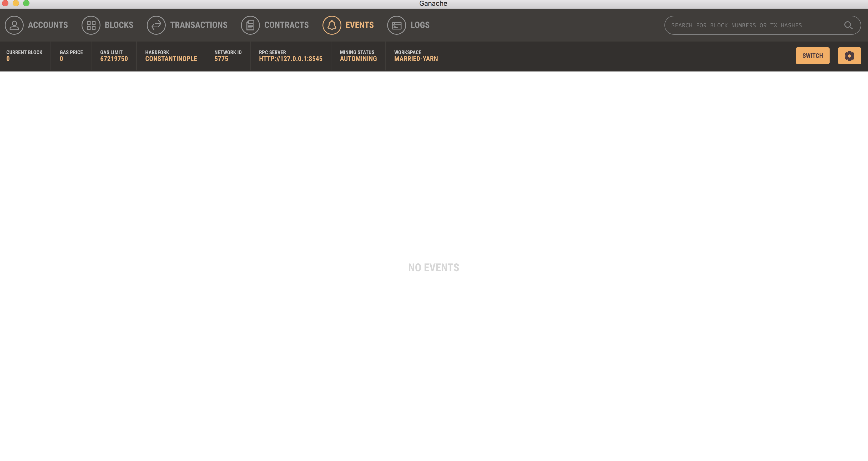Switch to the Accounts tab label
The height and width of the screenshot is (461, 868).
pos(48,25)
